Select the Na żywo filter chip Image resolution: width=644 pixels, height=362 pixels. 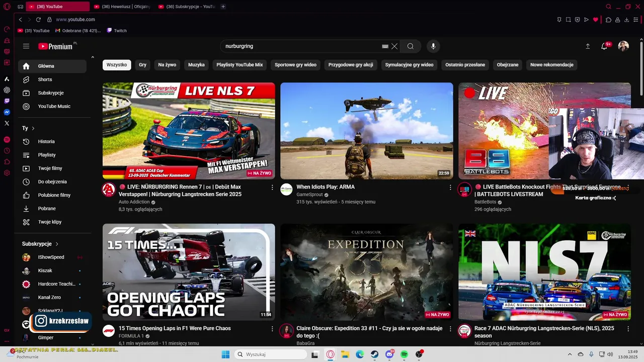point(167,65)
